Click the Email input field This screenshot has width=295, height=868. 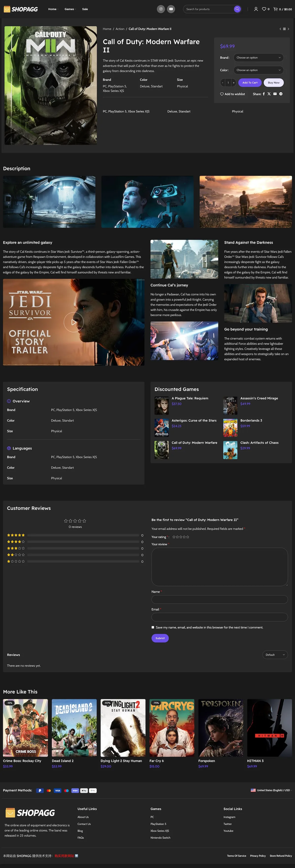pos(220,617)
